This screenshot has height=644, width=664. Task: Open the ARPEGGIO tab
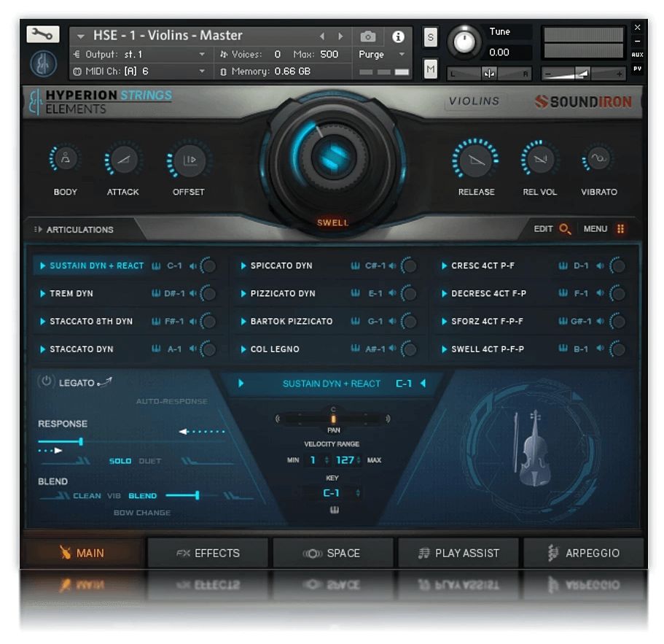pos(584,553)
